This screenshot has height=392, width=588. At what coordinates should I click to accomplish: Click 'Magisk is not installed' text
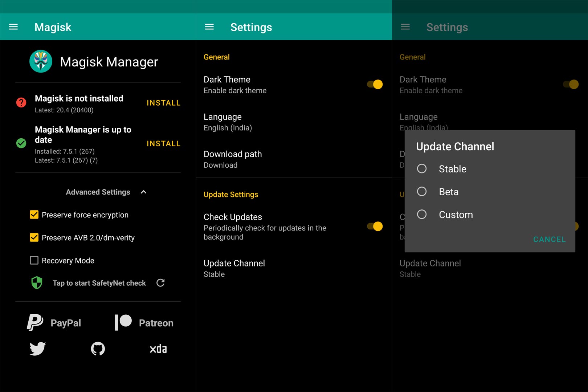[x=79, y=98]
